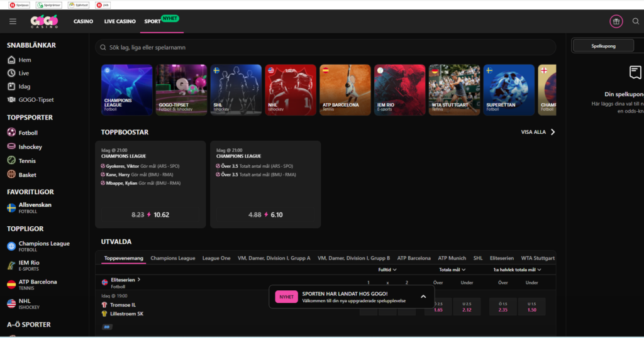Bet Under 1.5 at 1.50
Screen dimensions: 644x338
pos(532,307)
